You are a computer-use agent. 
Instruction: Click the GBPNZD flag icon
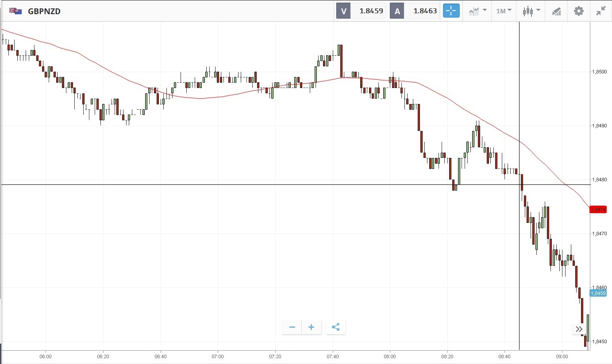click(x=15, y=11)
